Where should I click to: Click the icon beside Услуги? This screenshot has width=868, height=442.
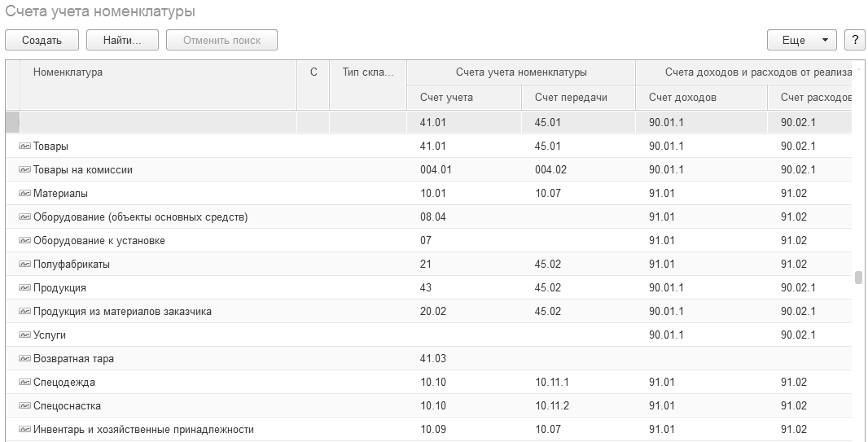point(24,335)
